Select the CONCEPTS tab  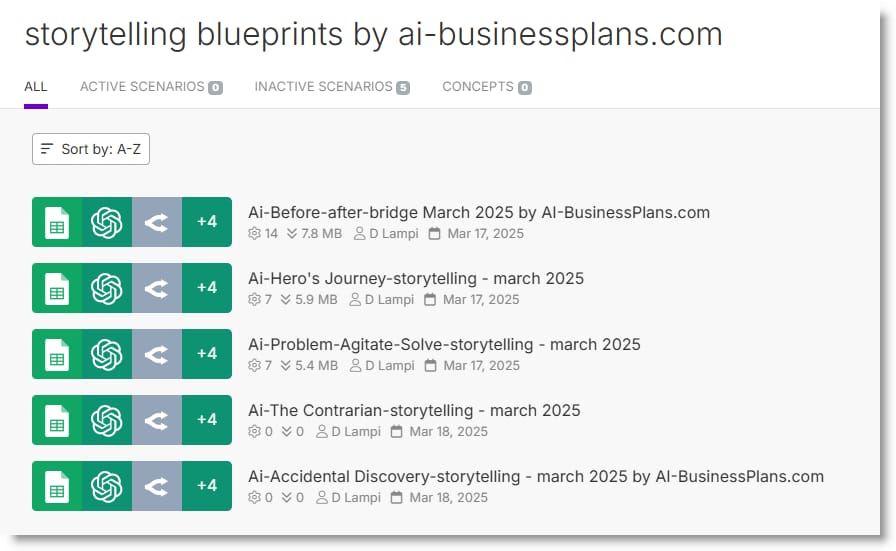point(487,87)
